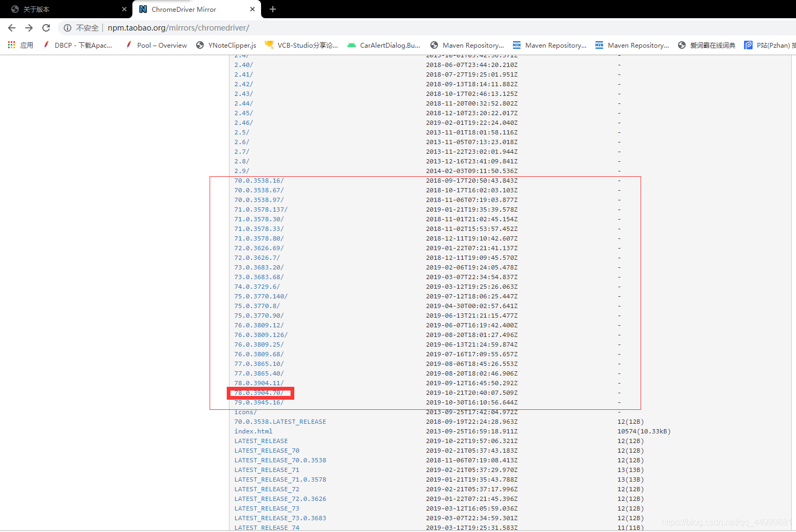Open the 71.0.3578.80/ folder

(x=259, y=238)
